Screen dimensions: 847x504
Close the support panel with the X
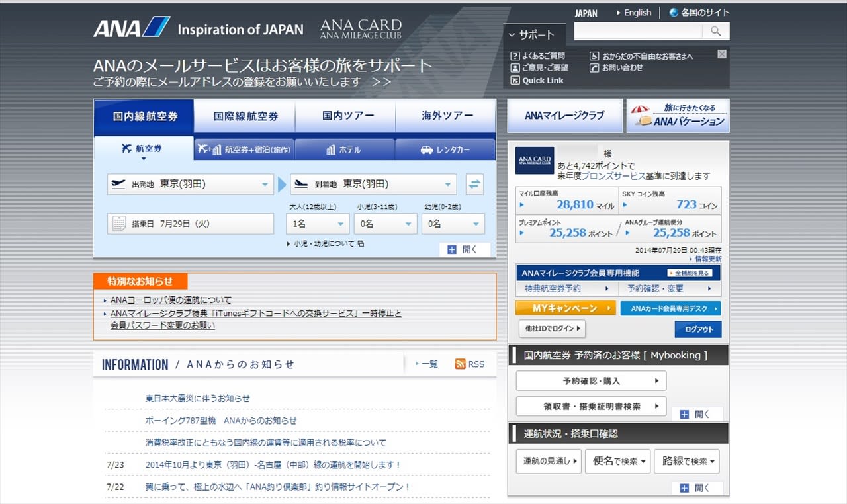722,54
